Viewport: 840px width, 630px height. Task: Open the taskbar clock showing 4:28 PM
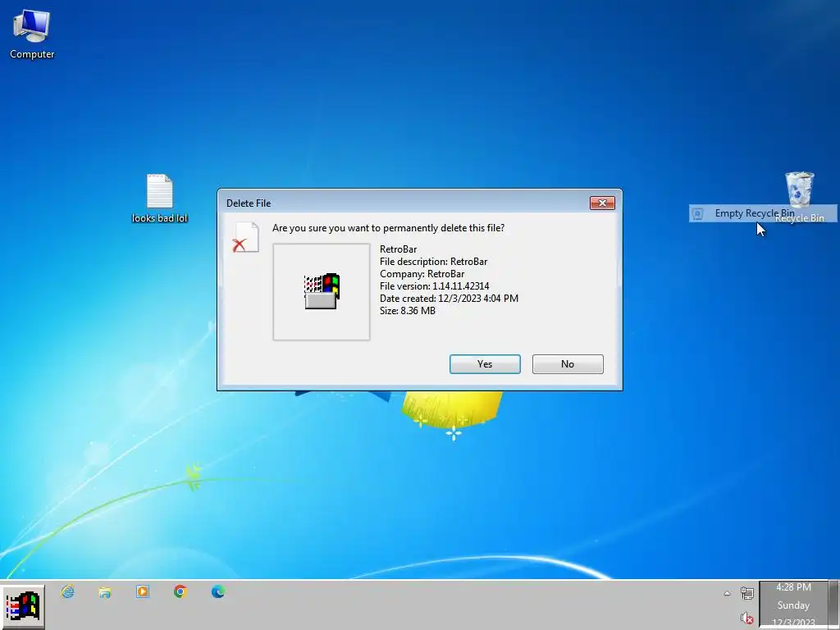pos(793,605)
